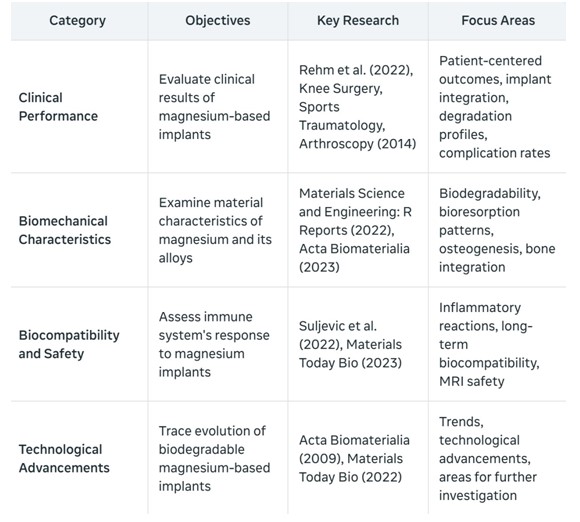Click the 'Inflammatory reactions' focus areas cell
The image size is (580, 522).
[x=489, y=344]
